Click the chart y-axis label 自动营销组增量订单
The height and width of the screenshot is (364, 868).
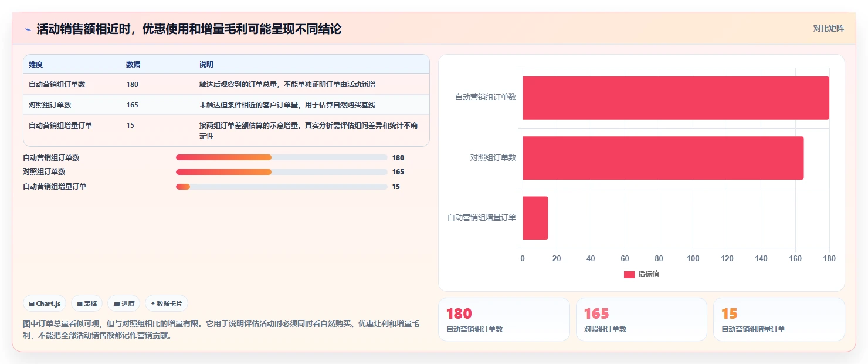tap(482, 218)
